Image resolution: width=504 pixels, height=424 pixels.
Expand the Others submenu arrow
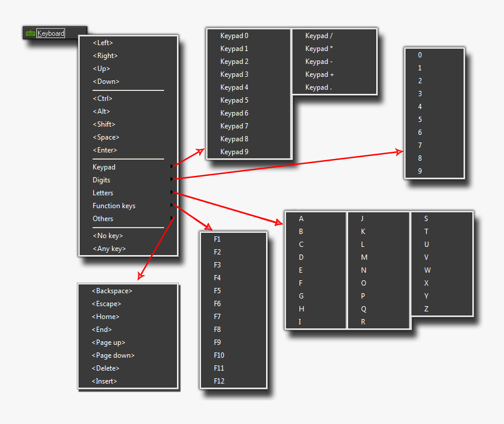click(171, 218)
